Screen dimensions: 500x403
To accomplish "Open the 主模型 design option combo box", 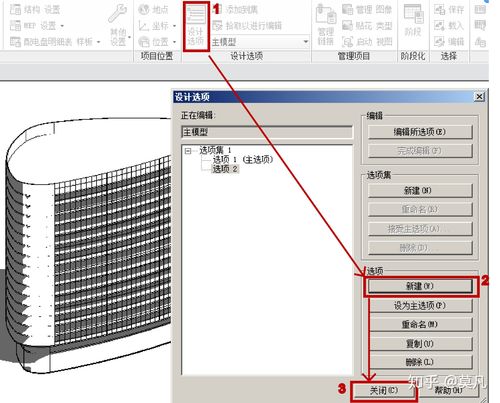I will (260, 42).
